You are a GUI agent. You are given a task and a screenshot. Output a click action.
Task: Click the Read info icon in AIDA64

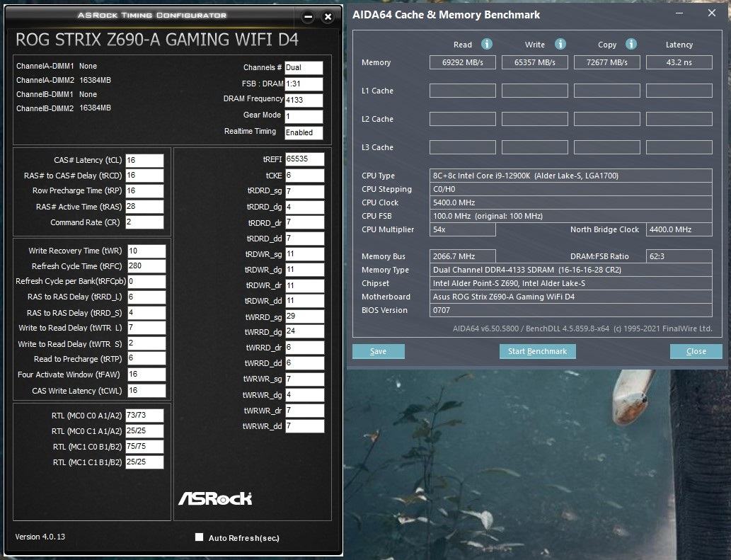486,44
